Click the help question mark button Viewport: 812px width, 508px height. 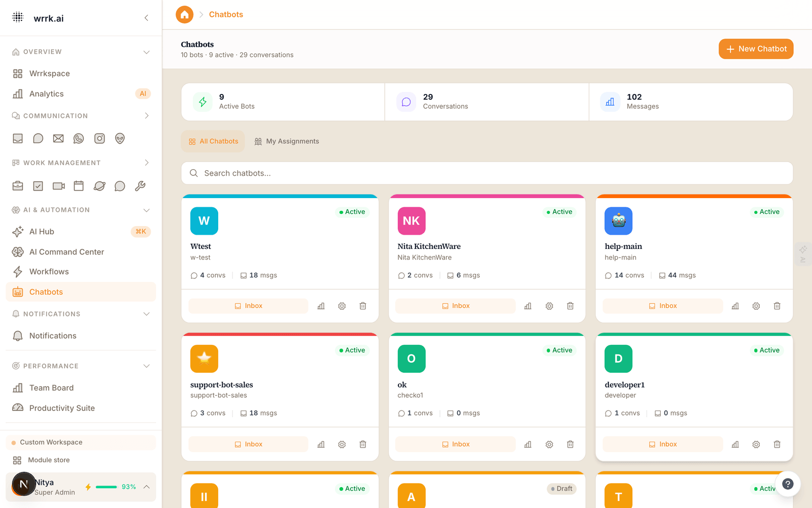pyautogui.click(x=788, y=484)
